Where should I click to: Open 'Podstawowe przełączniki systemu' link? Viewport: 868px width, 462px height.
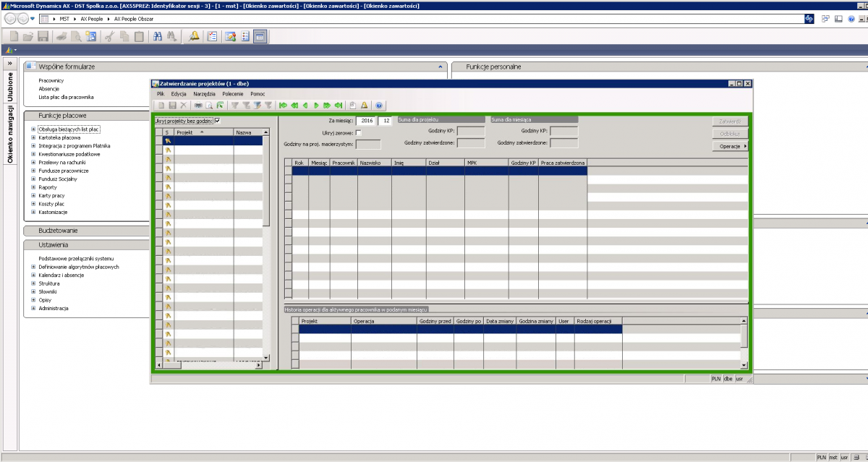(x=76, y=258)
